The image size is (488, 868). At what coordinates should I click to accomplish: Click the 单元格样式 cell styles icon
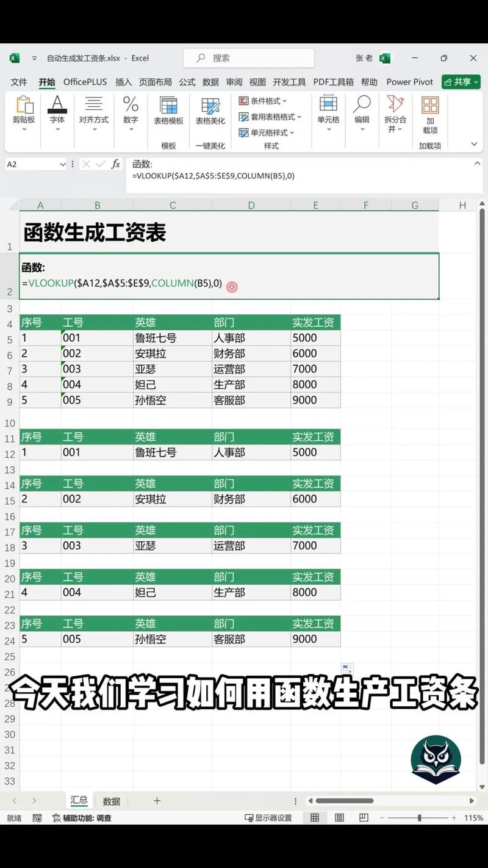[x=268, y=132]
